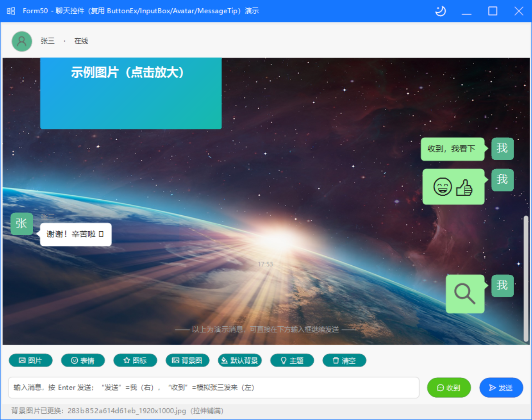532x420 pixels.
Task: Choose a background via 背景图 button
Action: click(187, 360)
